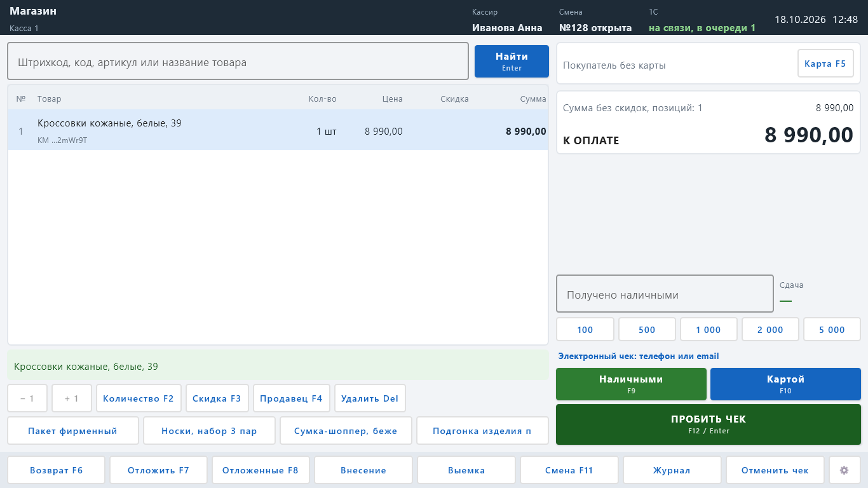Click the Получено наличными cash field

[665, 294]
